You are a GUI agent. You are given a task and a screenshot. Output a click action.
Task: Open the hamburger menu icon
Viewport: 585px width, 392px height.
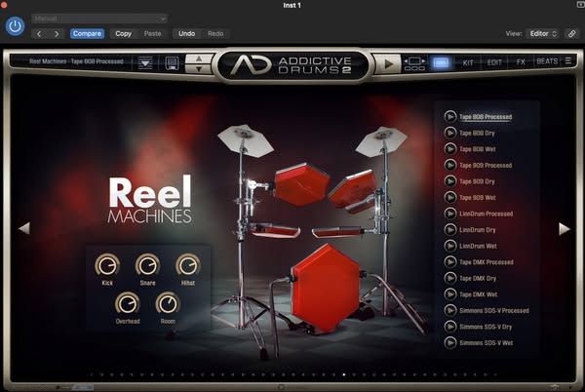pyautogui.click(x=568, y=61)
